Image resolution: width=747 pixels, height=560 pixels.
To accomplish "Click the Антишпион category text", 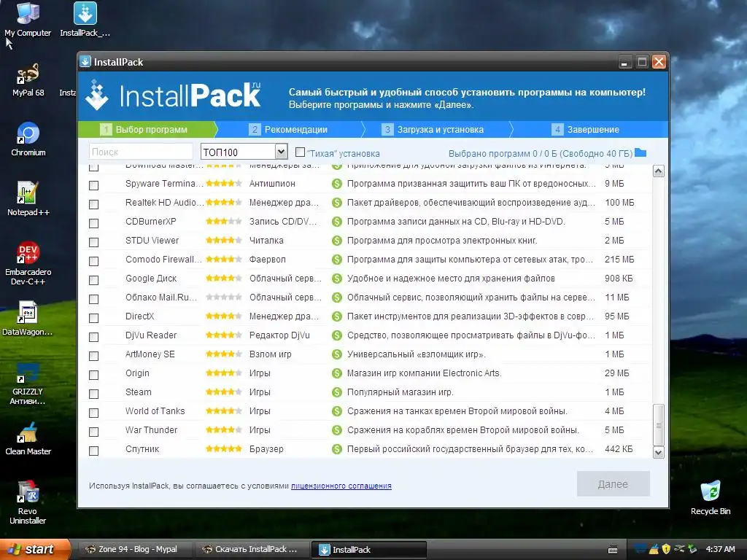I will click(272, 183).
